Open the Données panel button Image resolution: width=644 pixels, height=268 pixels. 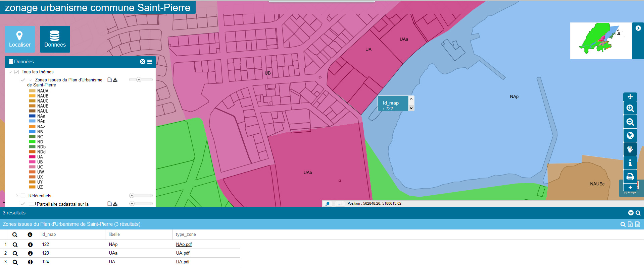pyautogui.click(x=55, y=39)
